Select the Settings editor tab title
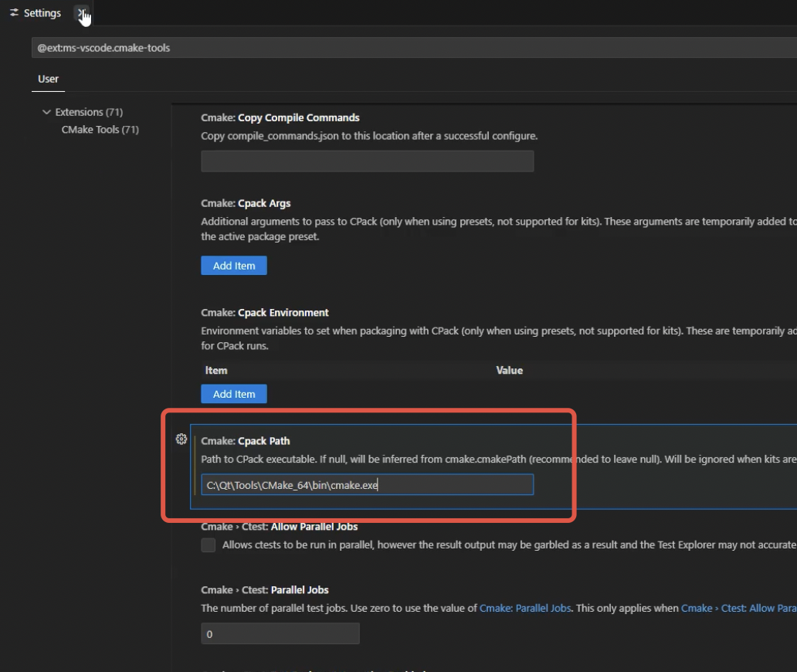This screenshot has height=672, width=797. (42, 13)
